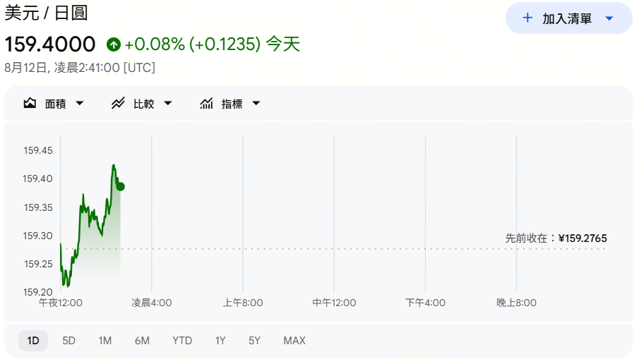Click the area chart type icon

pos(30,104)
